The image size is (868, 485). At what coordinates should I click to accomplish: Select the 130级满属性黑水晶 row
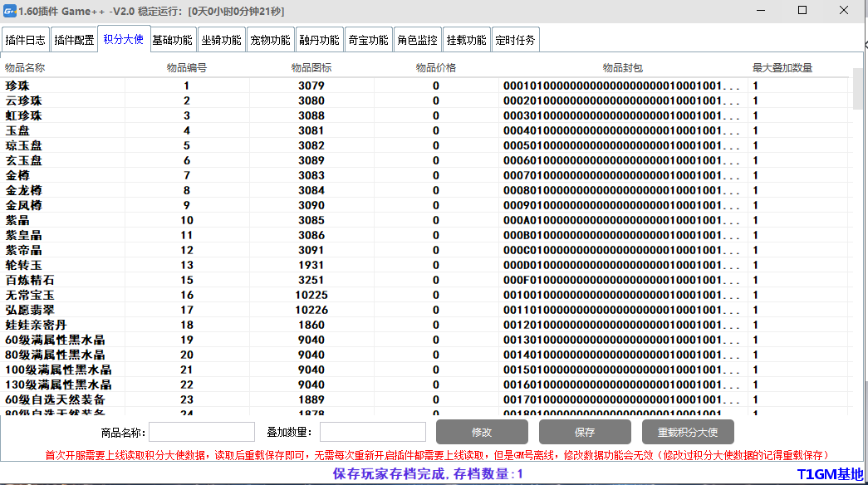point(424,385)
